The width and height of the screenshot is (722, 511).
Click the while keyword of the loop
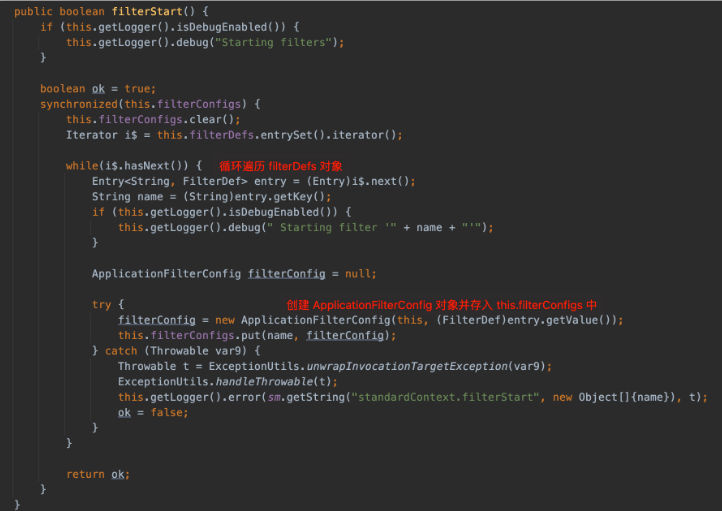tap(80, 165)
